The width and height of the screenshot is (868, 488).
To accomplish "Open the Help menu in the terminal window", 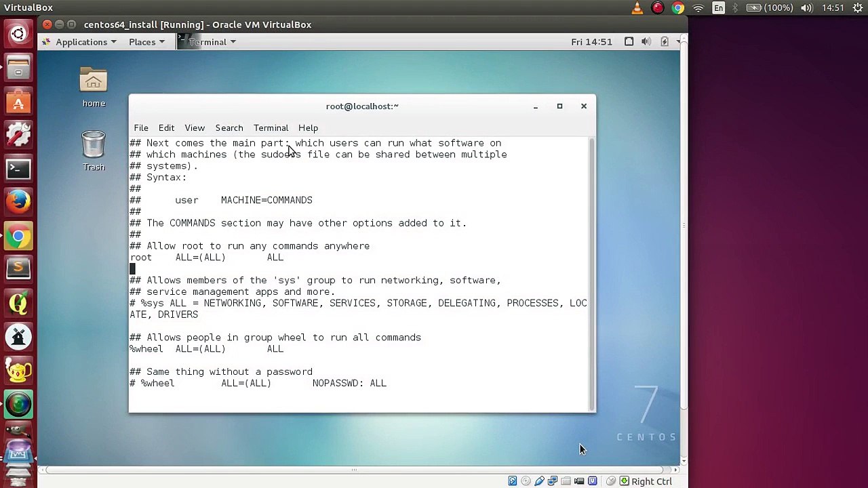I will point(308,128).
